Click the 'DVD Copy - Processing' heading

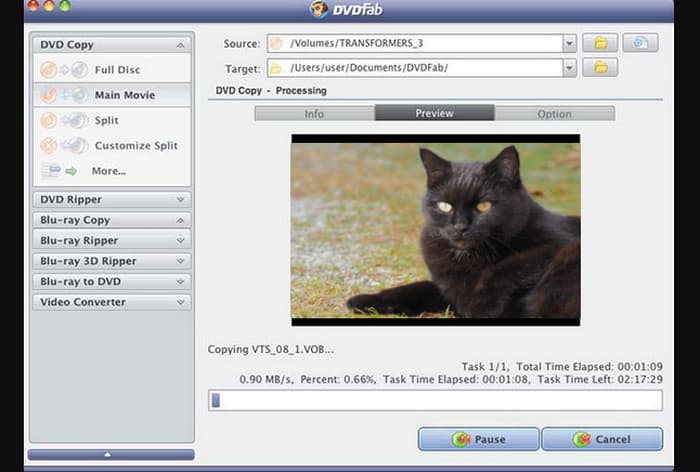(271, 91)
